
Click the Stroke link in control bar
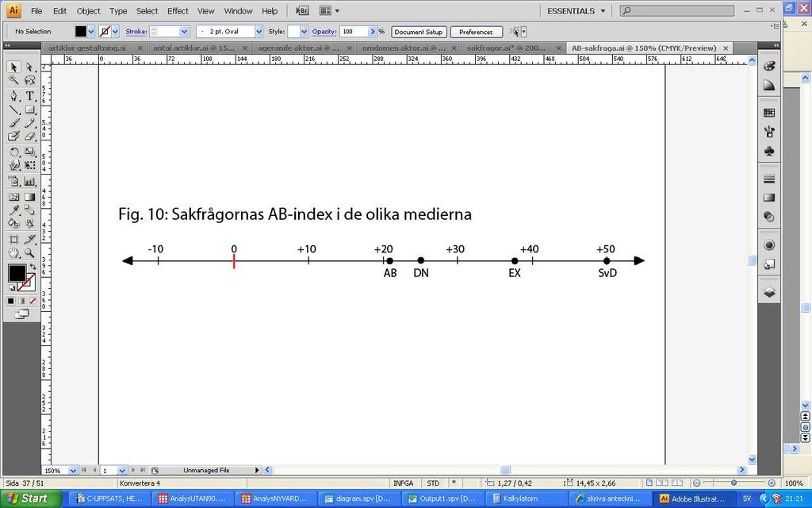(x=136, y=32)
